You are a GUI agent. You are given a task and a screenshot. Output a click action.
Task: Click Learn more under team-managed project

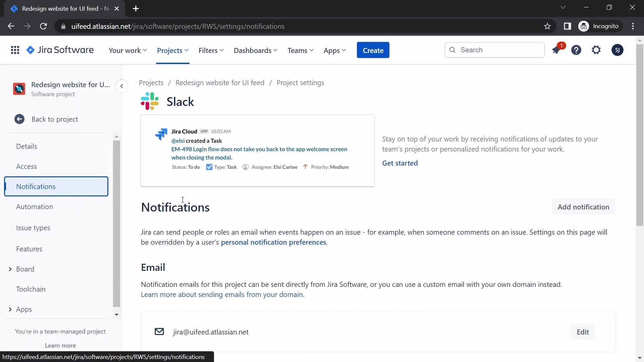pyautogui.click(x=60, y=346)
